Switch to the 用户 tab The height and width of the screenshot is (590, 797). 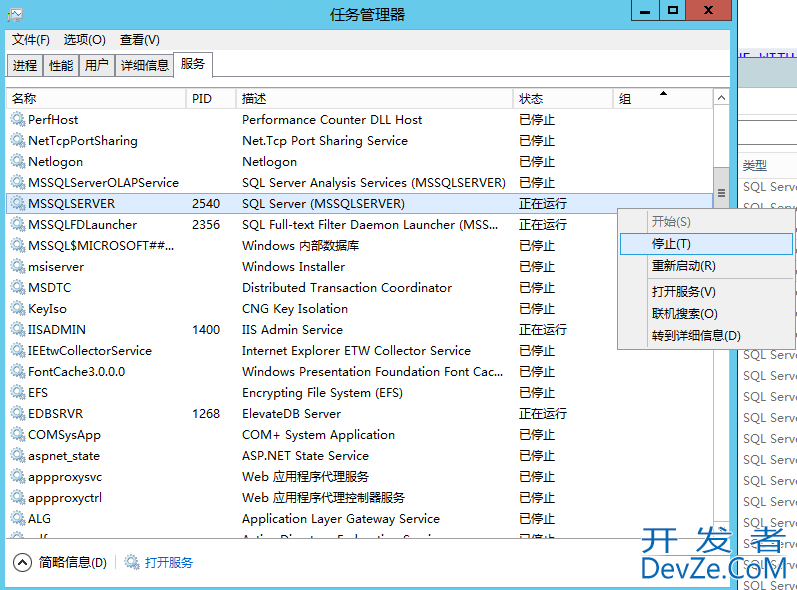click(x=97, y=65)
